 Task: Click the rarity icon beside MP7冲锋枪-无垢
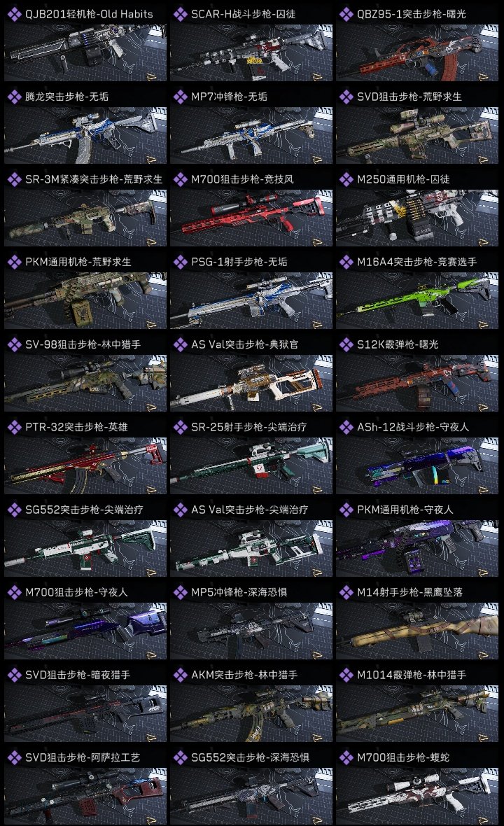tap(180, 97)
